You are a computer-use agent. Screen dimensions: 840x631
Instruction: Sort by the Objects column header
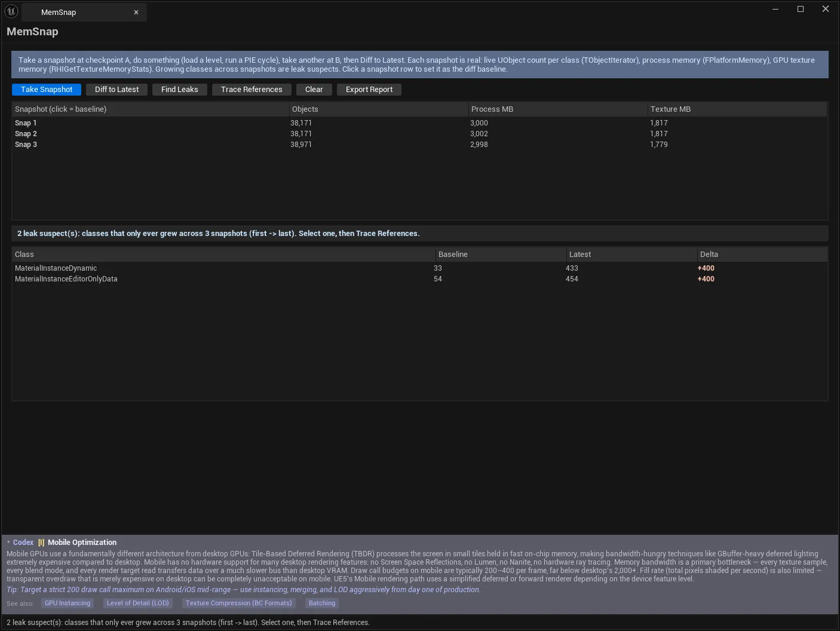(379, 109)
